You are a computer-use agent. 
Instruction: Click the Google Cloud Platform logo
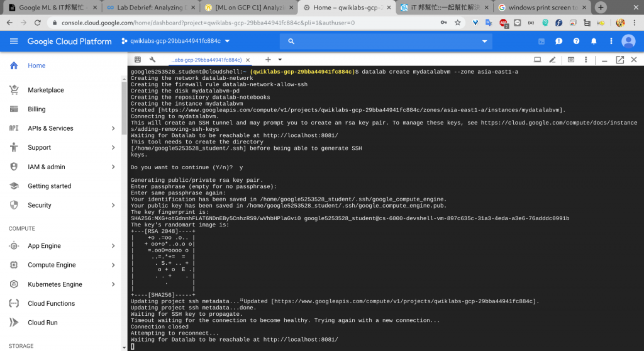pyautogui.click(x=69, y=41)
